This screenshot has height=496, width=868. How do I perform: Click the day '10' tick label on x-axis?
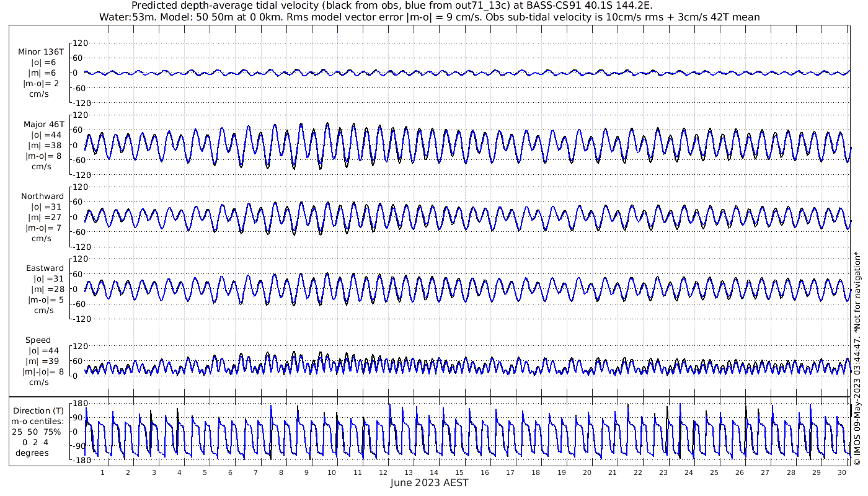click(332, 472)
